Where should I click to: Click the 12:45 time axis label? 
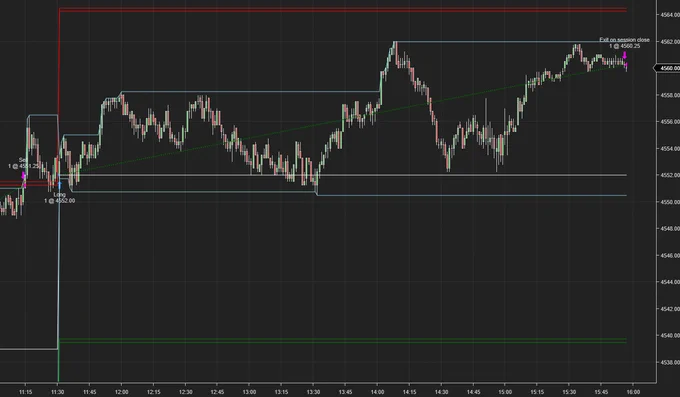click(217, 392)
